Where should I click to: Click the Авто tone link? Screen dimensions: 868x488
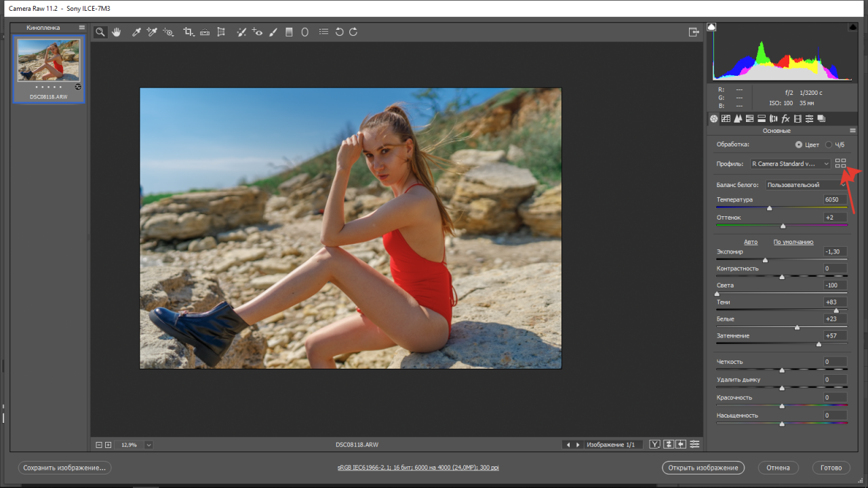point(751,242)
